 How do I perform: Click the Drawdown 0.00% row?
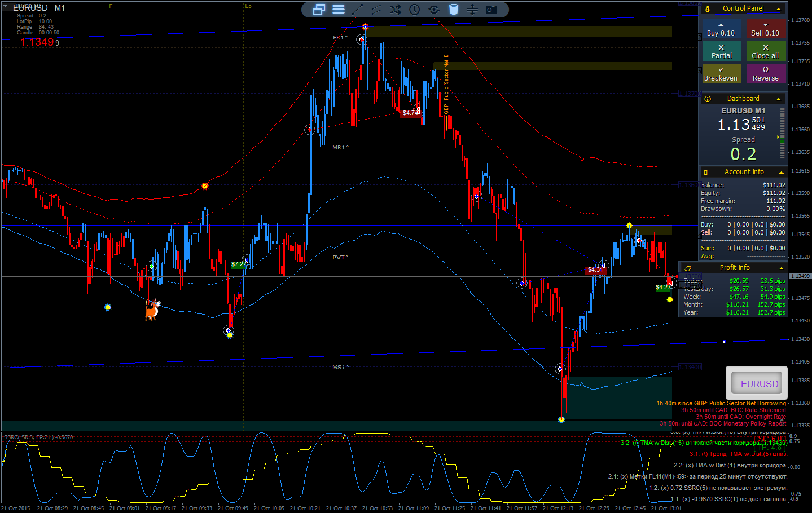pyautogui.click(x=743, y=209)
